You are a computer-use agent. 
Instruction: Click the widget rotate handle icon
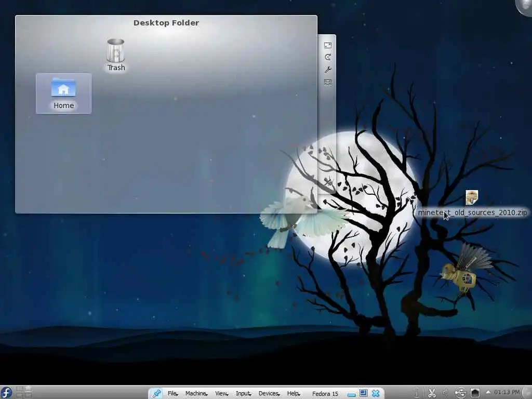coord(328,57)
